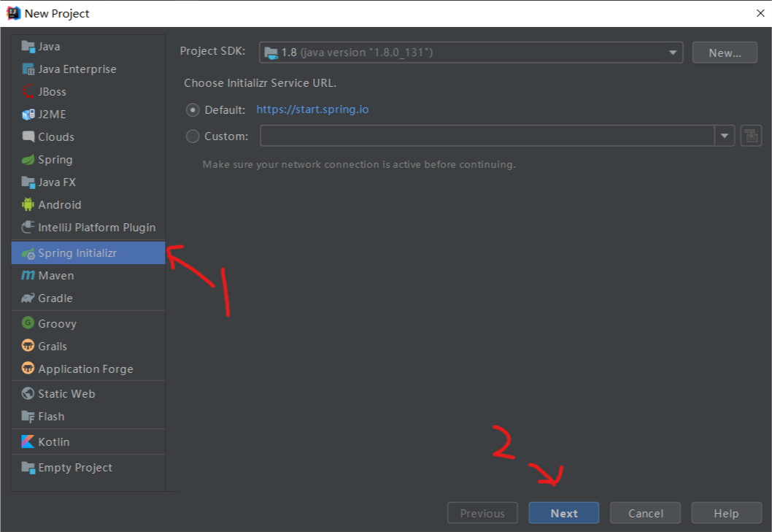Click the Java folder icon

pos(28,46)
